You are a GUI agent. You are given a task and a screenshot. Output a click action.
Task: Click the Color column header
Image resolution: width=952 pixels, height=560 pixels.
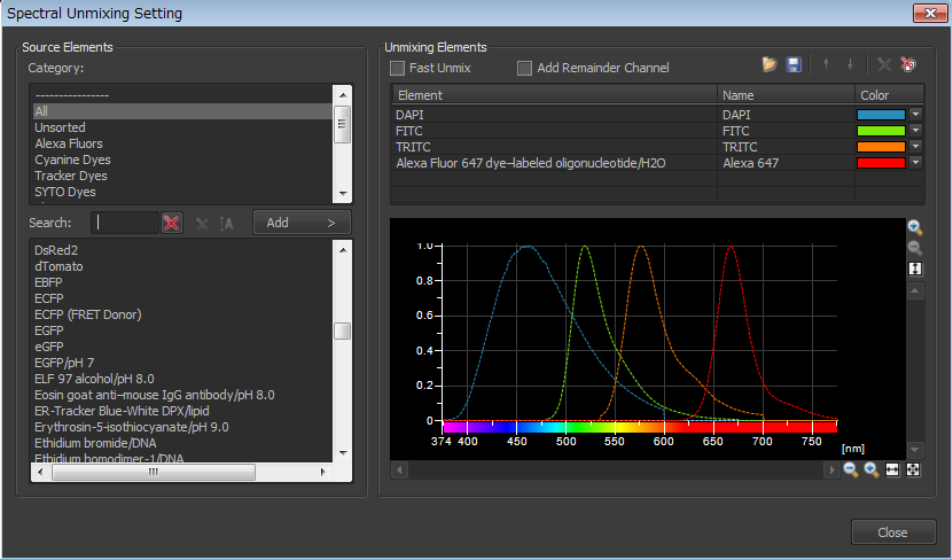click(889, 95)
